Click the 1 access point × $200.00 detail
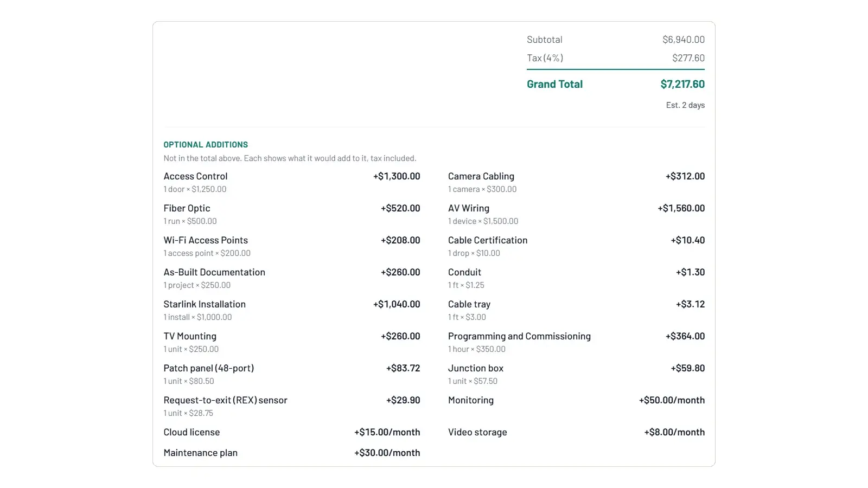 click(x=207, y=253)
